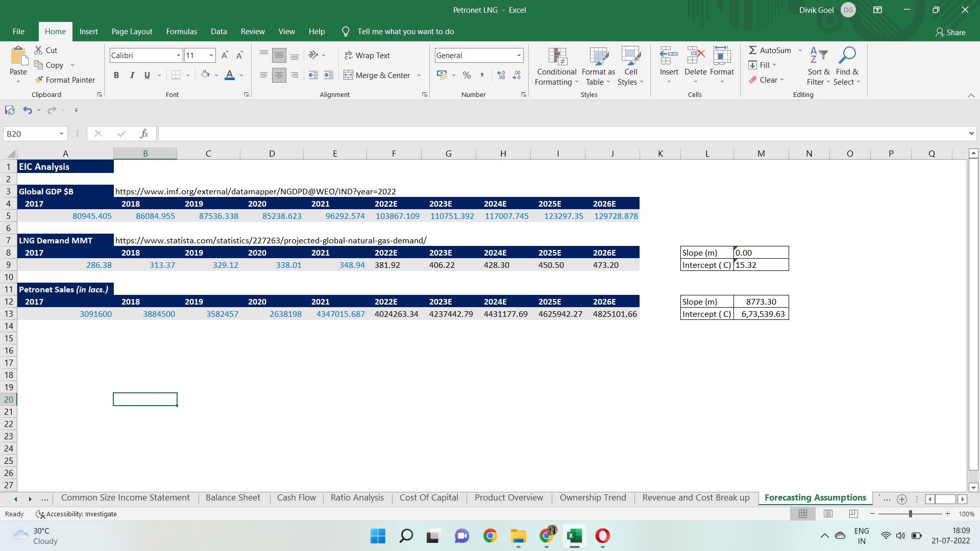
Task: Toggle Bold formatting
Action: [x=116, y=75]
